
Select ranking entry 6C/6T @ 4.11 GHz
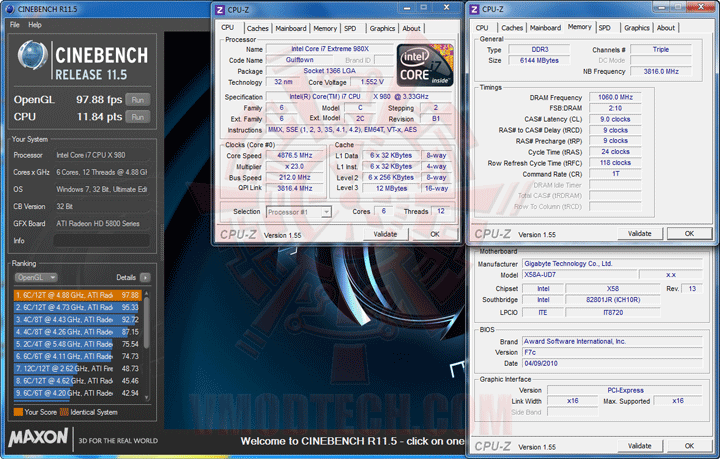point(78,356)
